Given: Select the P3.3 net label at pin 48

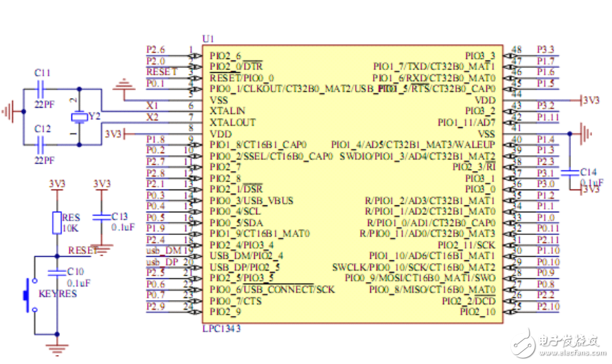Looking at the screenshot, I should pyautogui.click(x=546, y=49).
